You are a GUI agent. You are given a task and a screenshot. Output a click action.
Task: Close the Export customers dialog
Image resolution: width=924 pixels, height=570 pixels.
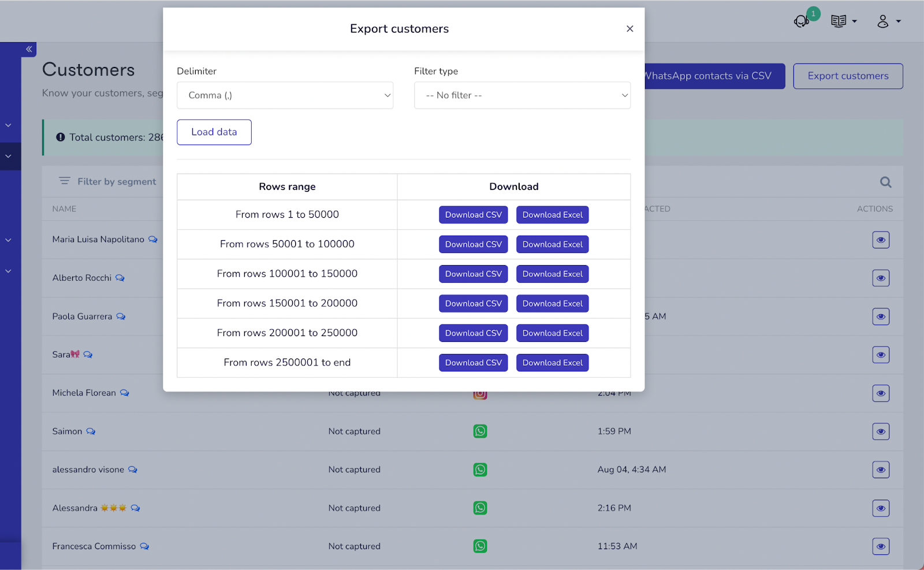pos(629,29)
